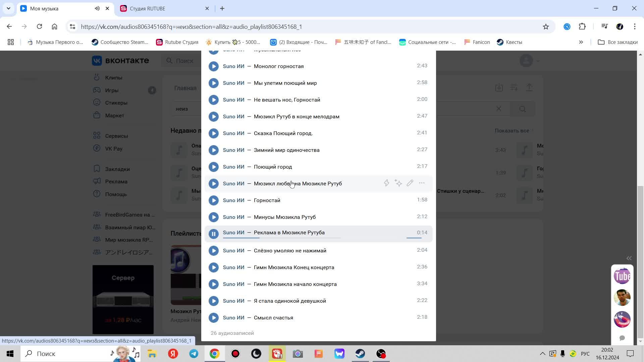Play track Гимн Мюзикла начало концерта
The height and width of the screenshot is (362, 644).
coord(214,284)
